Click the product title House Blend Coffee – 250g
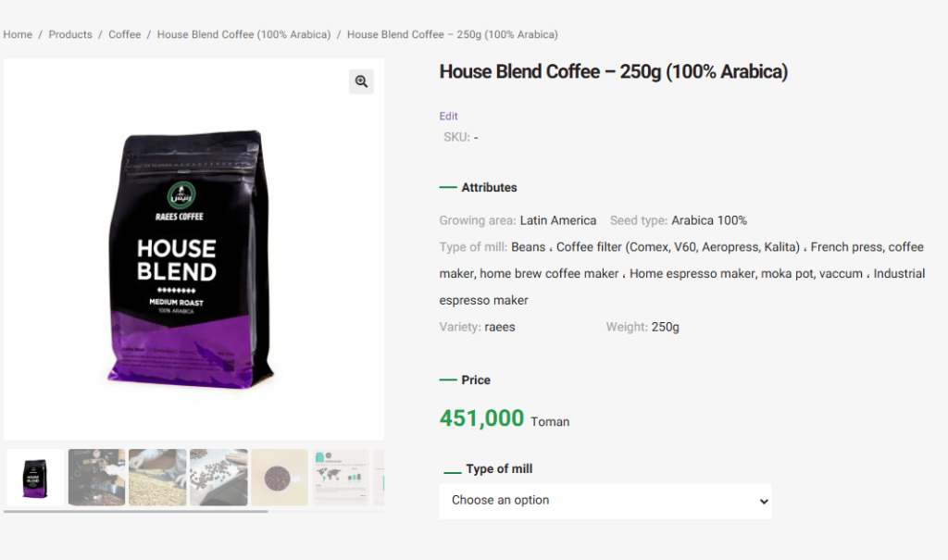Screen dimensions: 948x560 click(x=613, y=72)
